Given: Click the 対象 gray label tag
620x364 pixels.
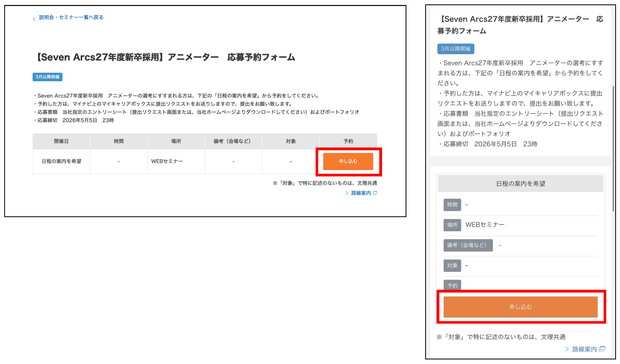Looking at the screenshot, I should click(452, 265).
